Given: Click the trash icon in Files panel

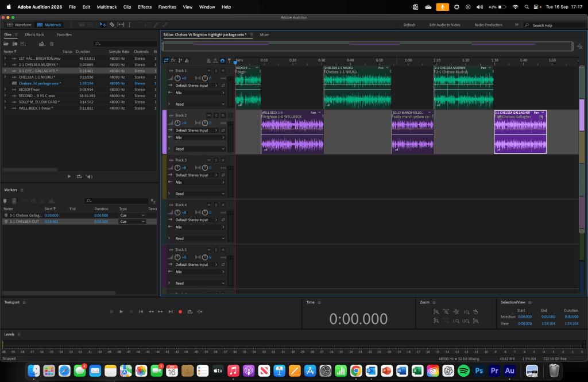Looking at the screenshot, I should (x=52, y=44).
